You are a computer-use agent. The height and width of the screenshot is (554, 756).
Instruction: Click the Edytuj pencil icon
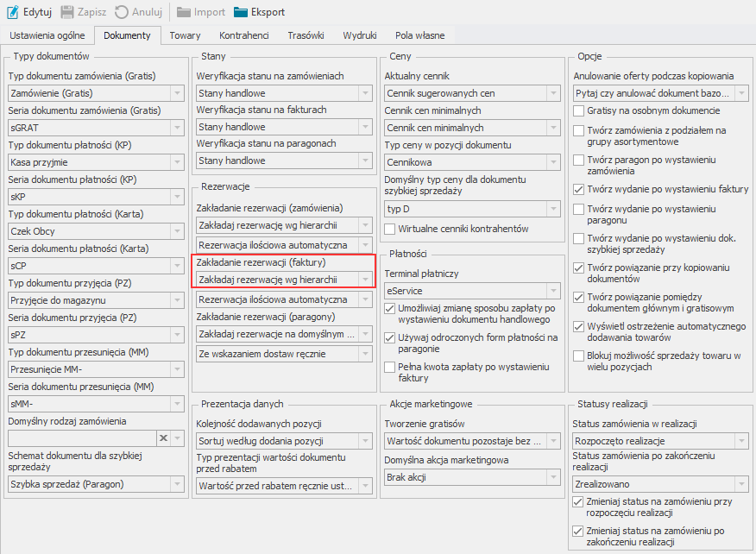point(12,12)
